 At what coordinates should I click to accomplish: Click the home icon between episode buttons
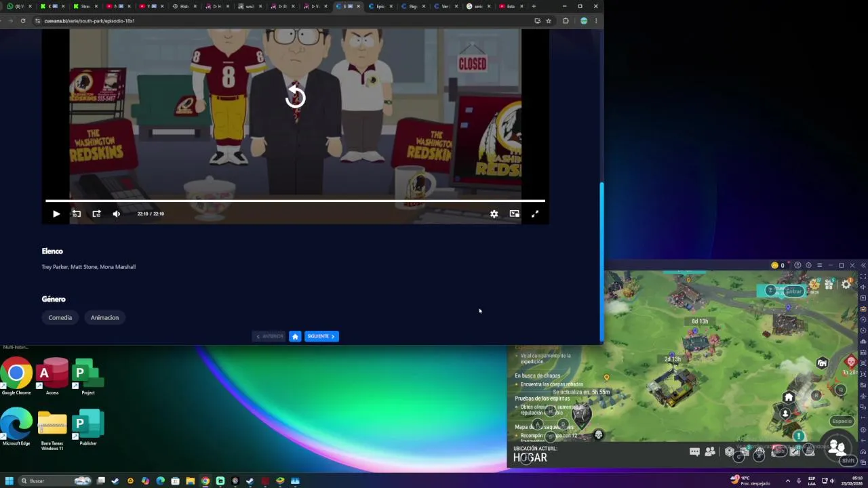pos(295,336)
